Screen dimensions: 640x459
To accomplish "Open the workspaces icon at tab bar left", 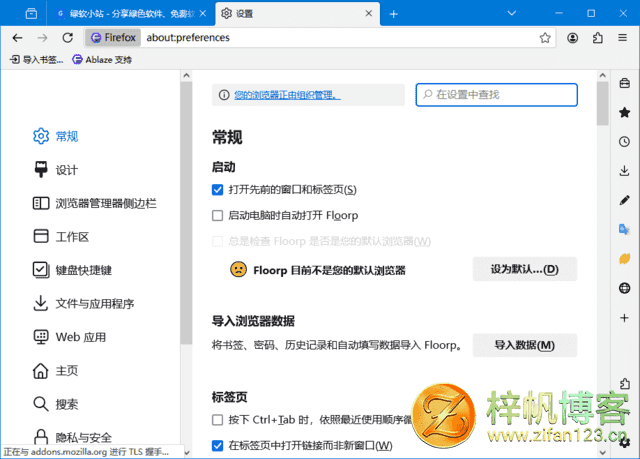I will 31,14.
